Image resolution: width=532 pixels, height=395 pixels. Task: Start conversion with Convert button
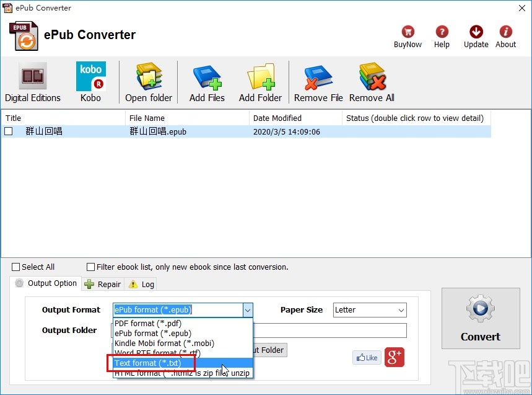tap(481, 318)
